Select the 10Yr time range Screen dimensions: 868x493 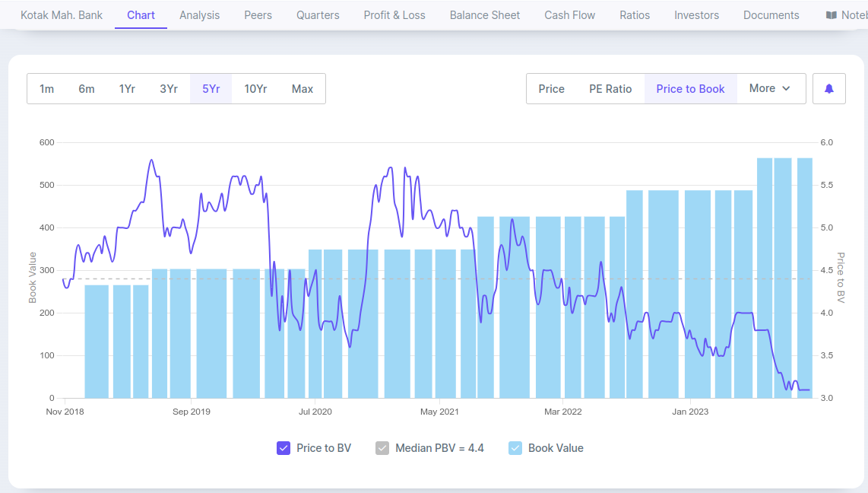pyautogui.click(x=255, y=89)
